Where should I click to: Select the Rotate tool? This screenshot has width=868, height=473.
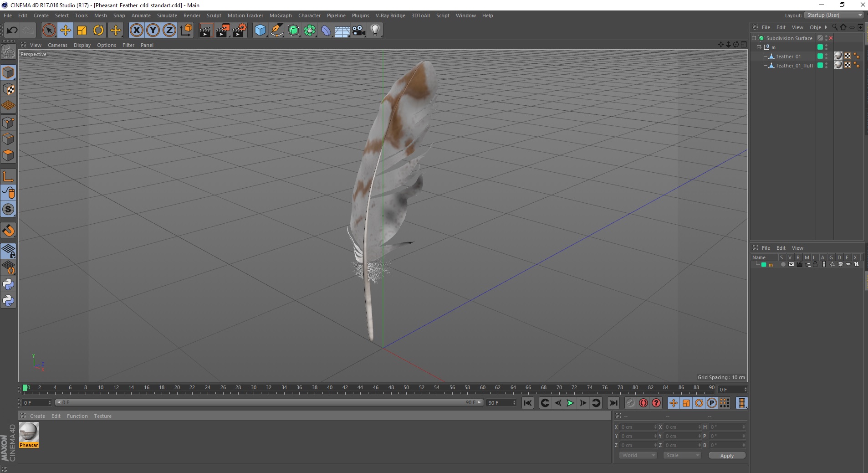coord(98,31)
